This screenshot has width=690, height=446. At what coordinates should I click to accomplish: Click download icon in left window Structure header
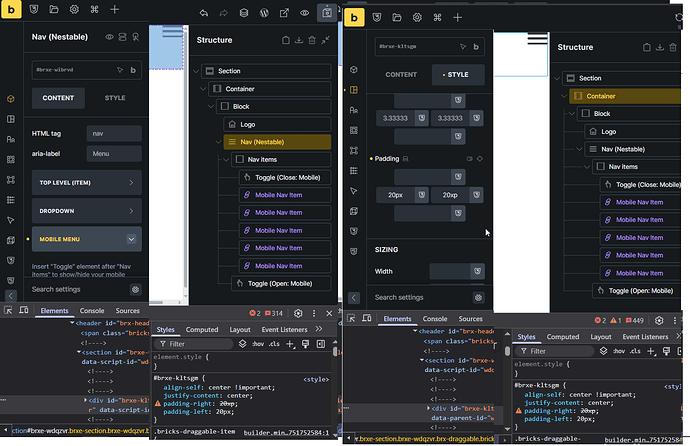click(x=299, y=40)
